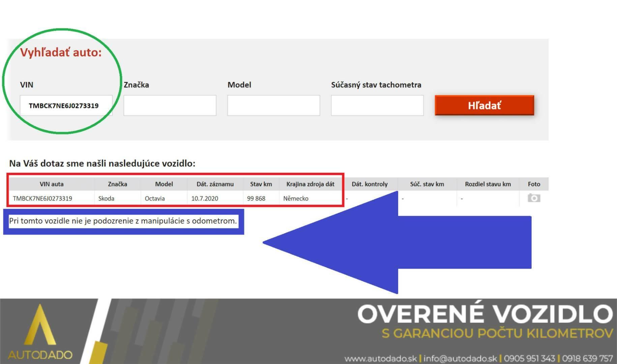The height and width of the screenshot is (364, 617).
Task: Select the Model input field
Action: tap(273, 105)
